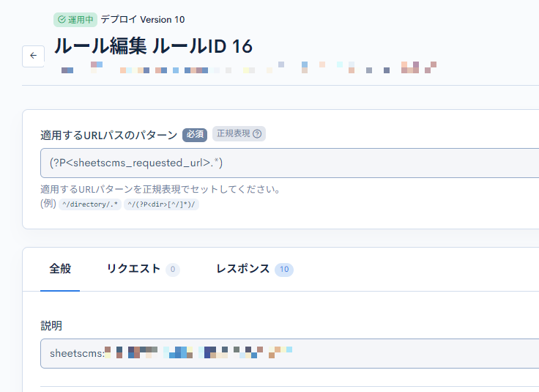539x392 pixels.
Task: Click the デプロイ Version 10 text
Action: coord(143,20)
